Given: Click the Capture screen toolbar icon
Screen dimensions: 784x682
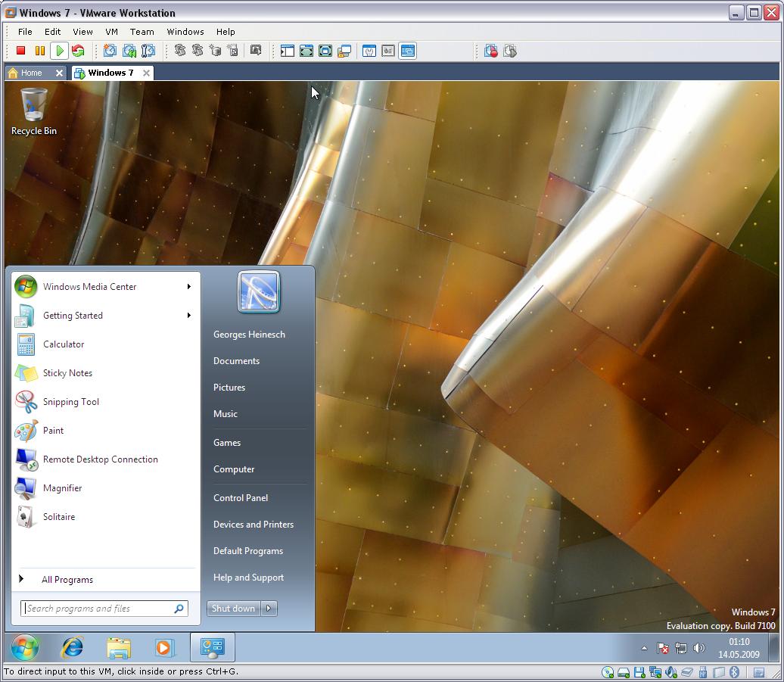Looking at the screenshot, I should [256, 51].
